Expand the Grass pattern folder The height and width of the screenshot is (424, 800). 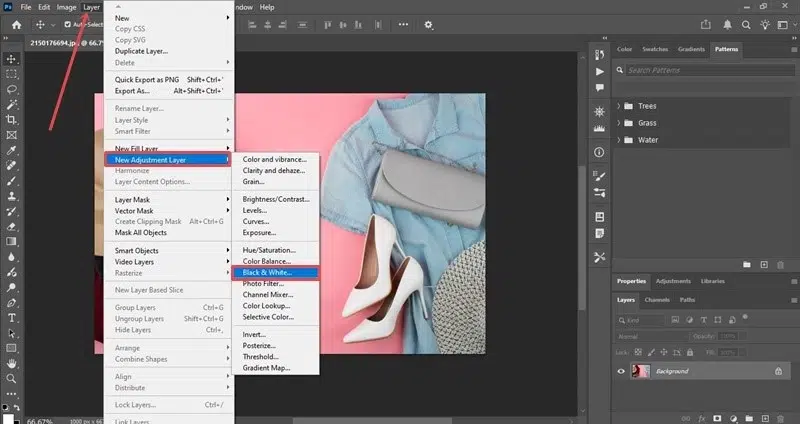click(619, 123)
